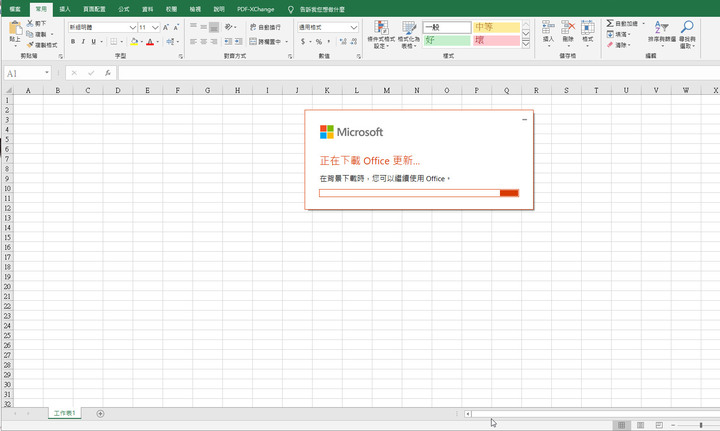720x431 pixels.
Task: Switch to the Data (資料) tab
Action: [147, 9]
